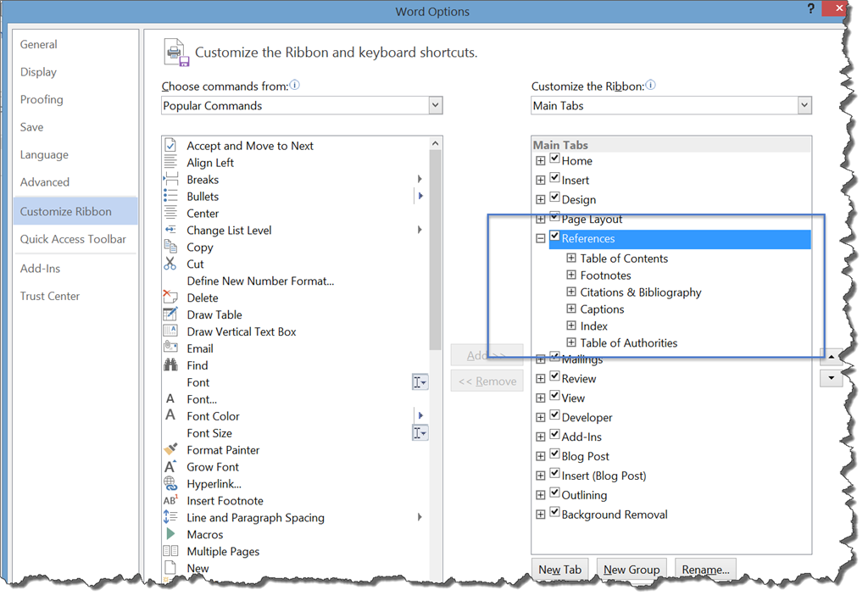Click the commands list scrollbar thumb
Viewport: 868px width, 601px height.
click(435, 250)
